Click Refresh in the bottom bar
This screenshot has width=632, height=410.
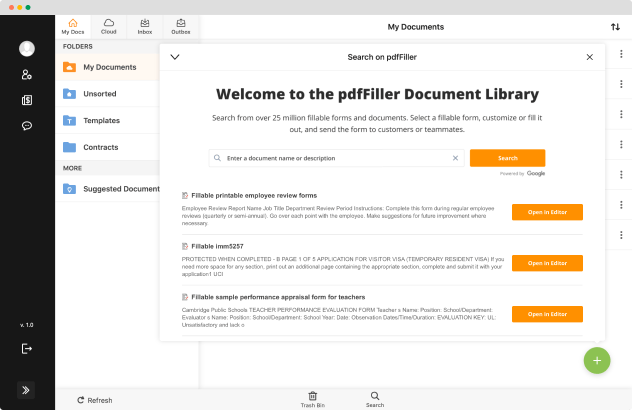tap(95, 400)
